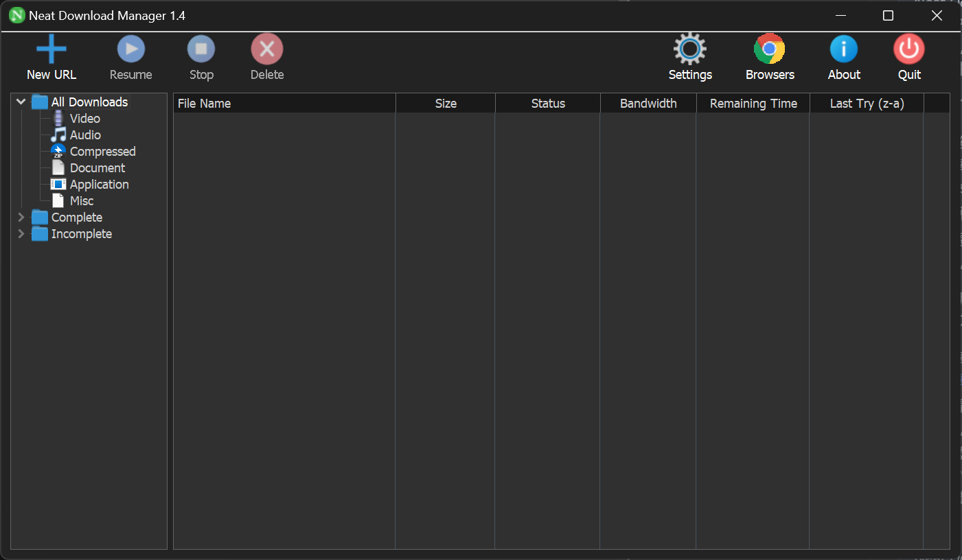Expand the Incomplete tree node
Viewport: 962px width, 560px height.
coord(21,234)
